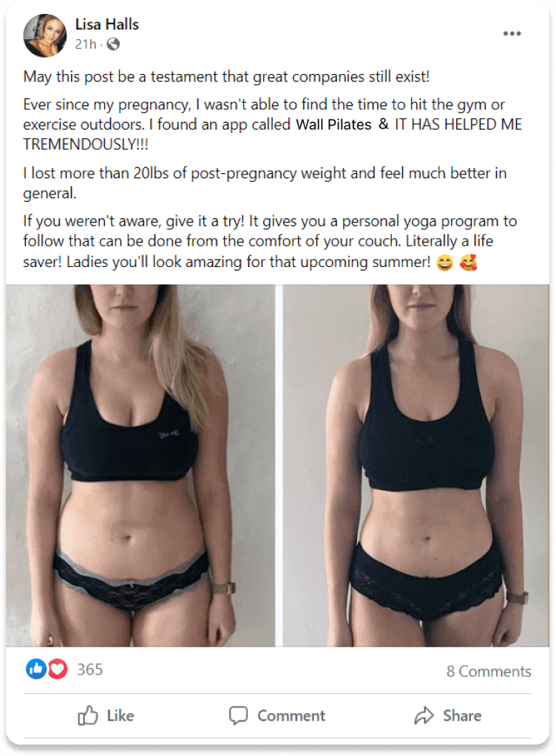
Task: Click the Comment button label
Action: [291, 715]
